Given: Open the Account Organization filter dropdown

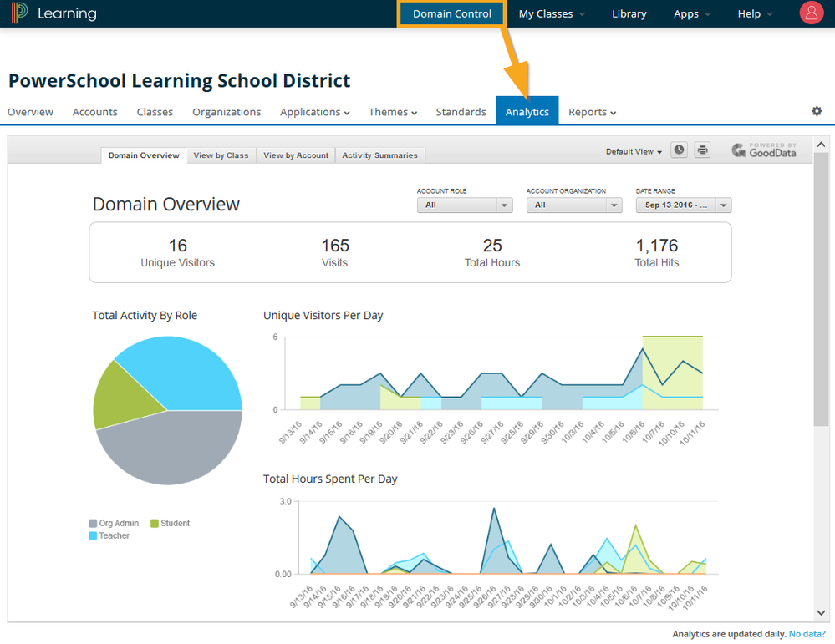Looking at the screenshot, I should click(574, 205).
